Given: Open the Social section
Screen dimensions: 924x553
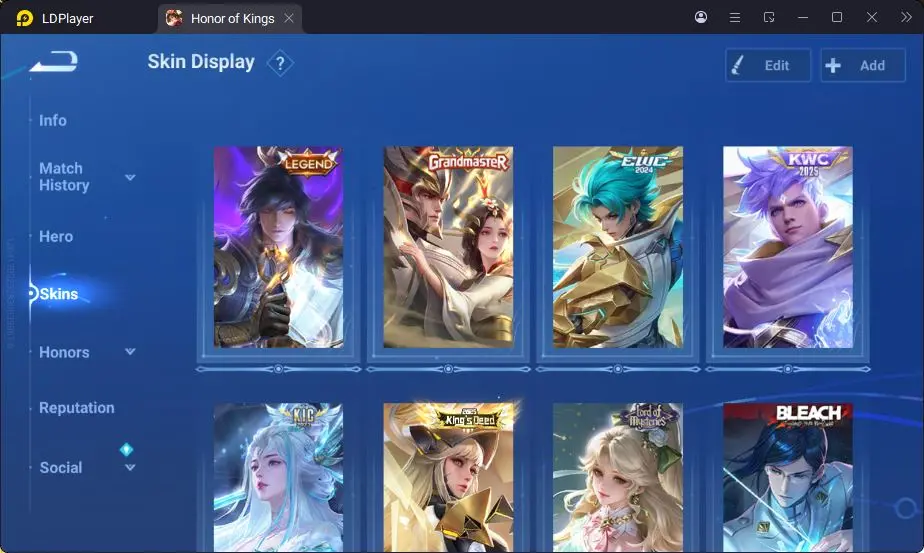Looking at the screenshot, I should (61, 468).
